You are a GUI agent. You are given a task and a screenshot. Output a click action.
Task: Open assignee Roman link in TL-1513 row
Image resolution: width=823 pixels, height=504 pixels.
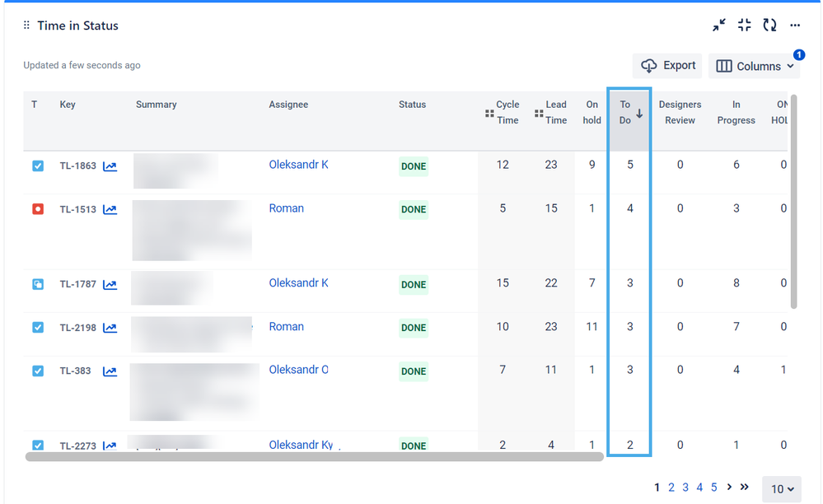point(287,208)
